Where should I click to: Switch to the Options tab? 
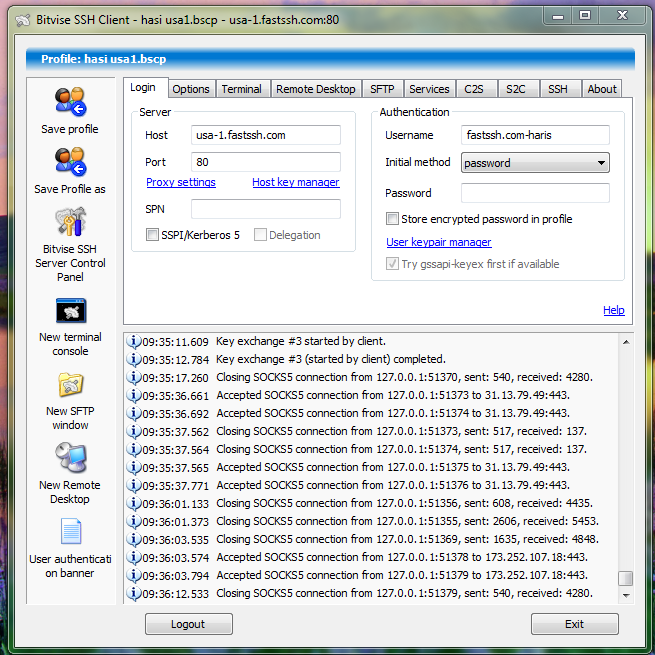pyautogui.click(x=191, y=89)
